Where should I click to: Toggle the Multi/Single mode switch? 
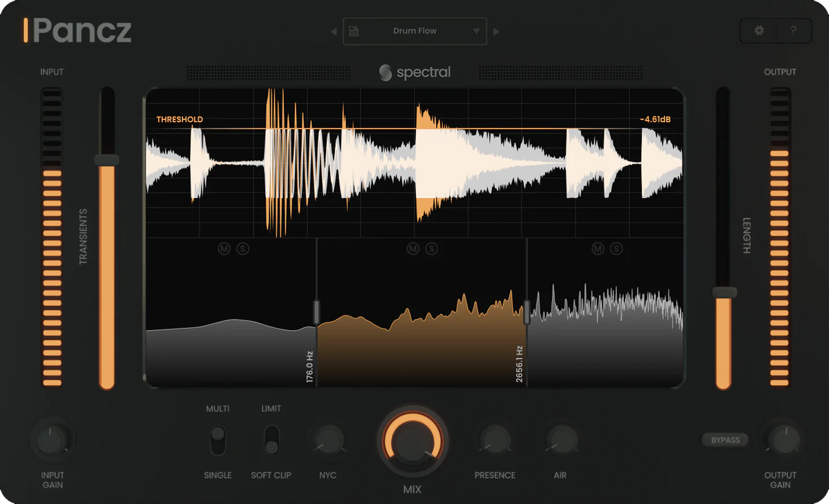218,440
